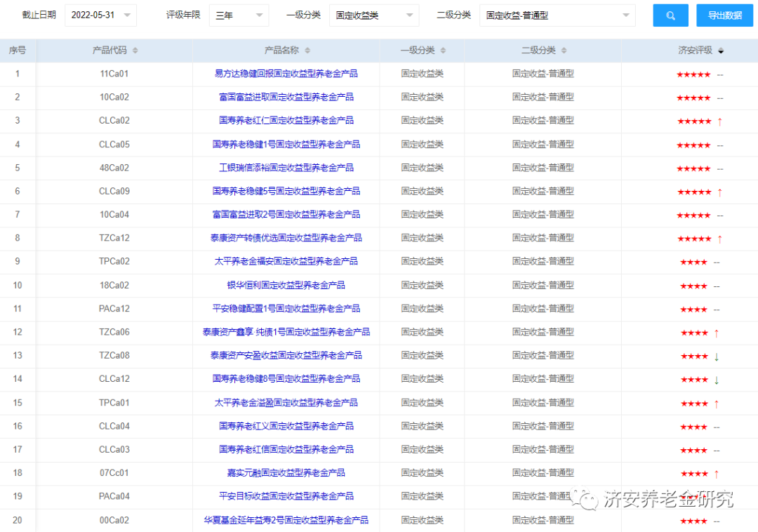The width and height of the screenshot is (758, 532).
Task: Sort by 济安评级 column sort arrow
Action: point(721,51)
